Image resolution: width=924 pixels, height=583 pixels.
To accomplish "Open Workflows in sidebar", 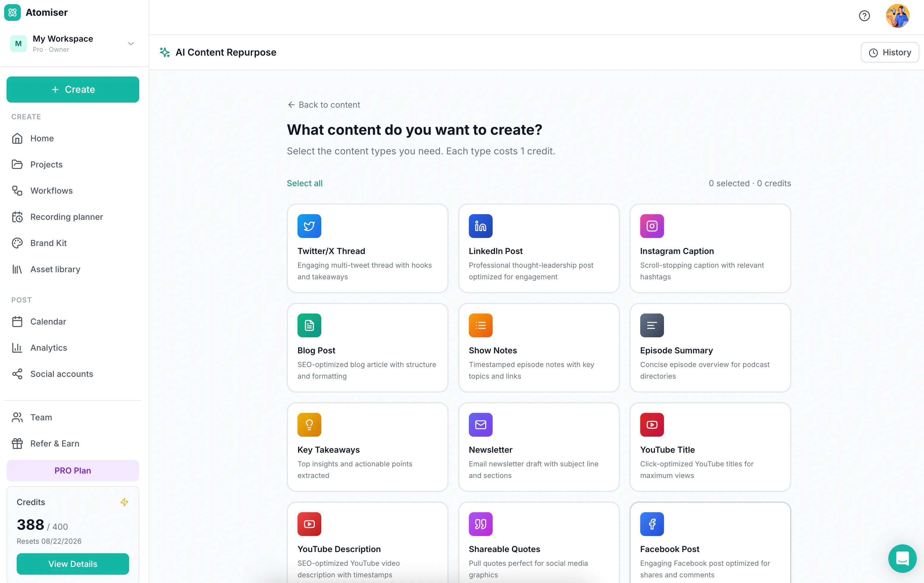I will point(73,191).
